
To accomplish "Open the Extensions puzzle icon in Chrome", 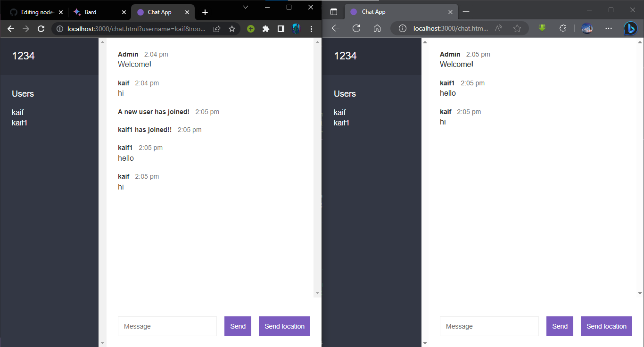I will pyautogui.click(x=266, y=28).
